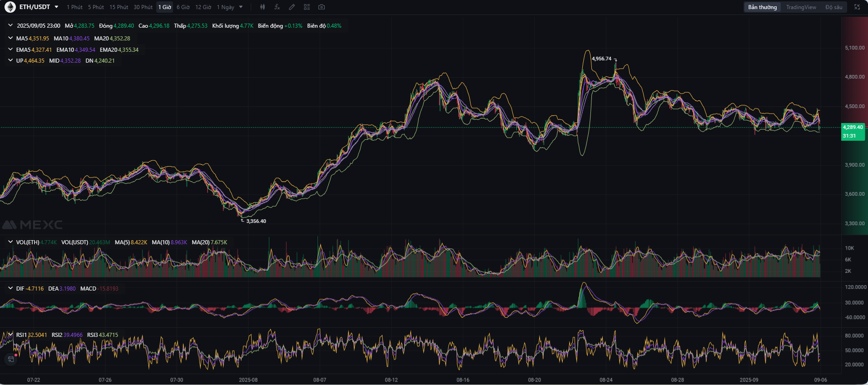Screen dimensions: 868x385
Task: Select the 5 Phút timeframe
Action: coord(96,7)
